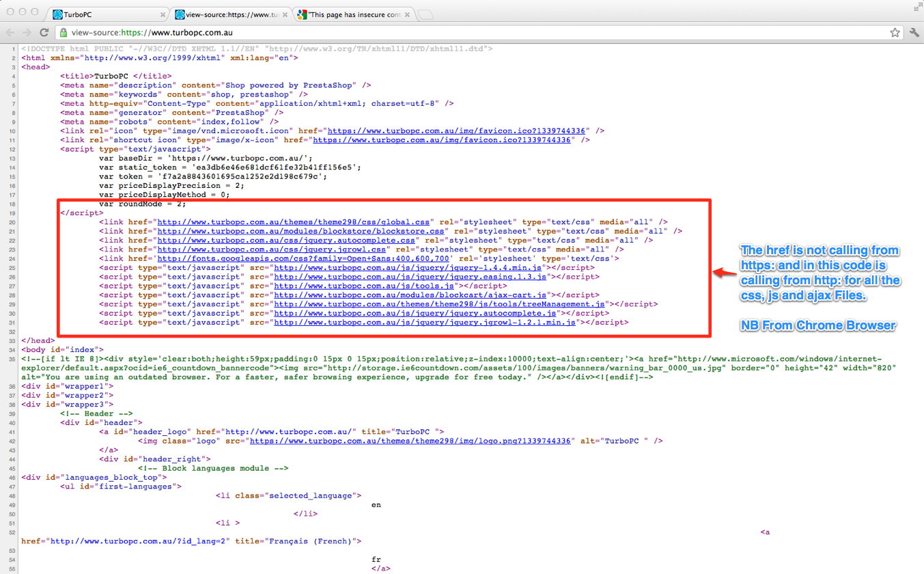Click the "<!-- Header -->" comment
The height and width of the screenshot is (574, 924).
coord(96,414)
